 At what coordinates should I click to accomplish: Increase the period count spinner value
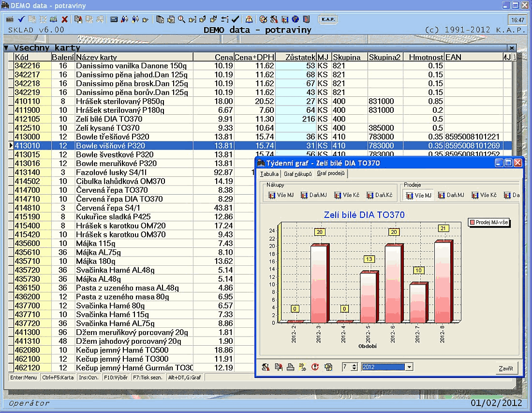click(x=355, y=365)
